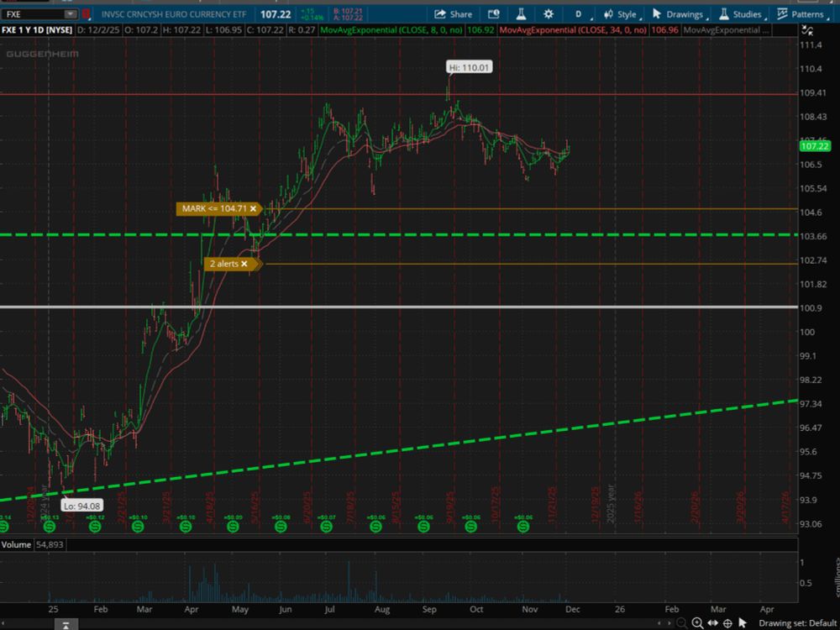Open the Style menu
840x630 pixels.
[621, 14]
